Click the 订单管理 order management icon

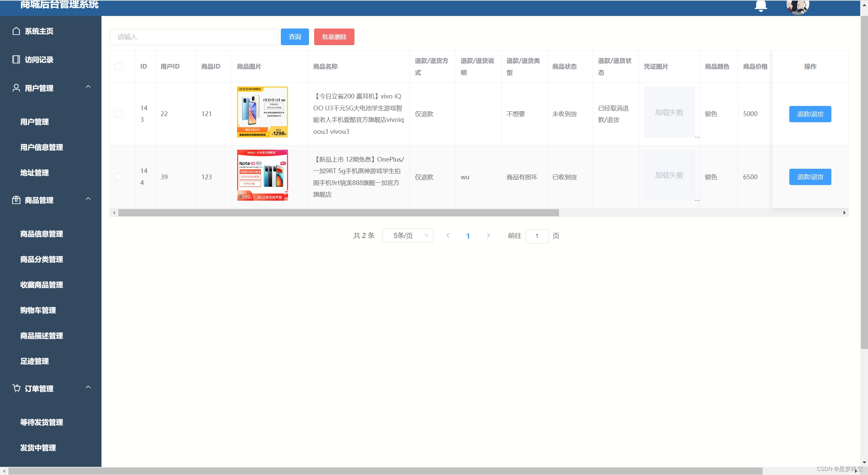(16, 388)
